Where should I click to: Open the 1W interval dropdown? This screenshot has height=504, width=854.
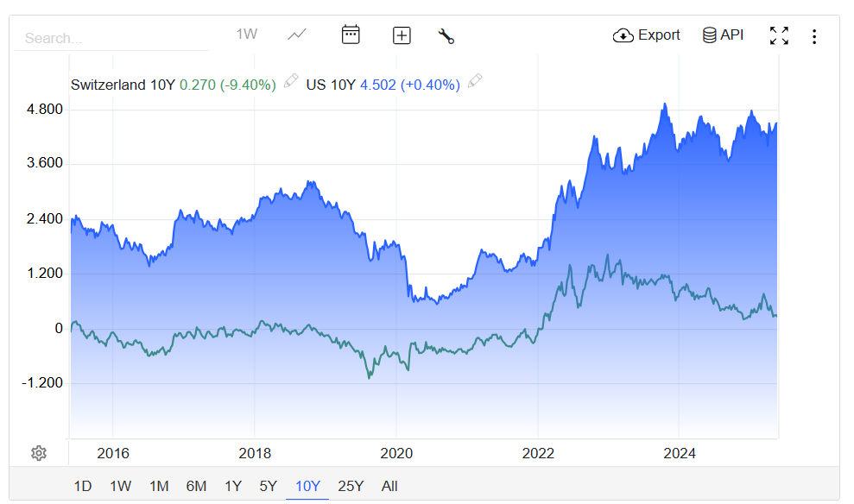[246, 35]
